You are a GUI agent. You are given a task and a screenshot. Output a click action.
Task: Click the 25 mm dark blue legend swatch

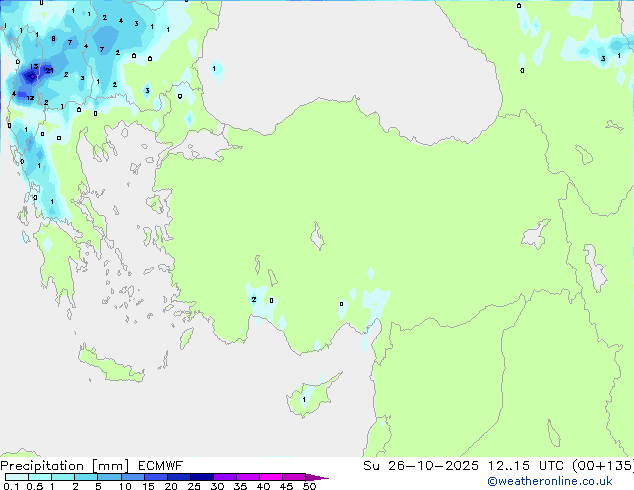click(201, 478)
